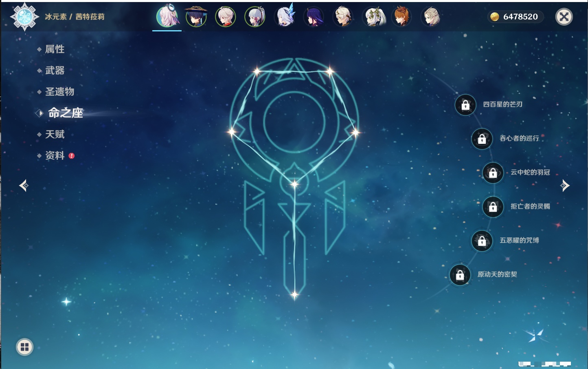Go to next character with right arrow
Screen dimensions: 588x369
[x=564, y=186]
